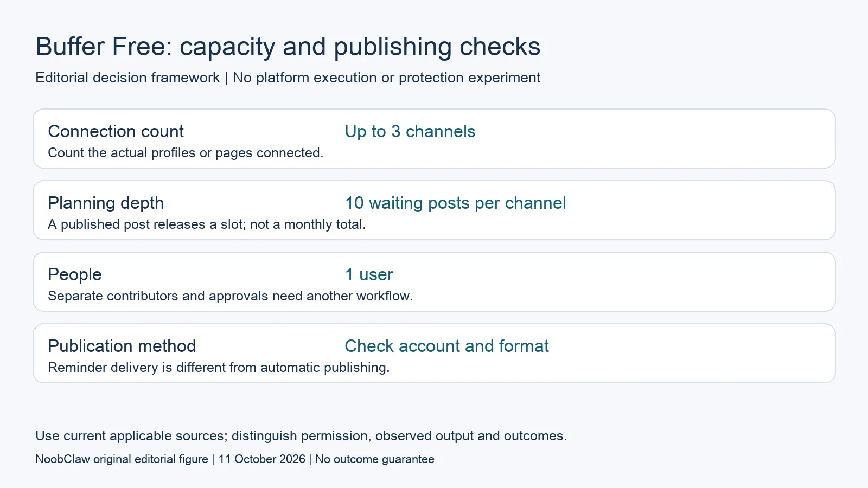Select the "Check account and format" value
The image size is (868, 488).
coord(447,346)
